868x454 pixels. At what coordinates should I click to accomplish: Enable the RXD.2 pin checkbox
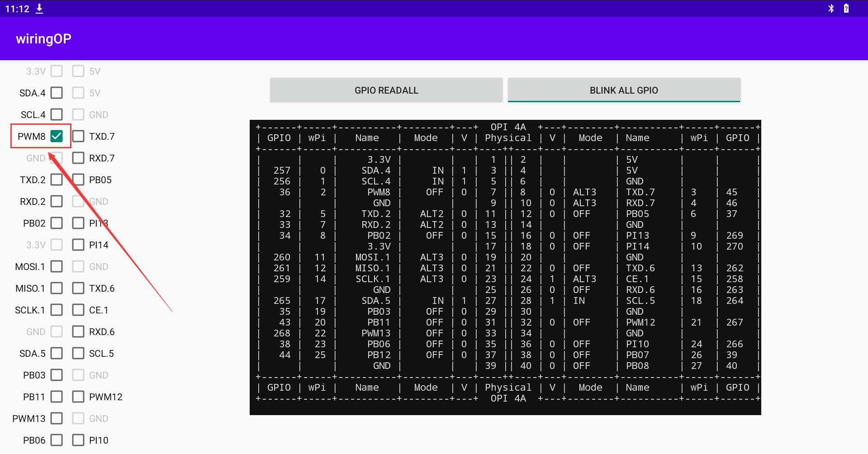(57, 201)
